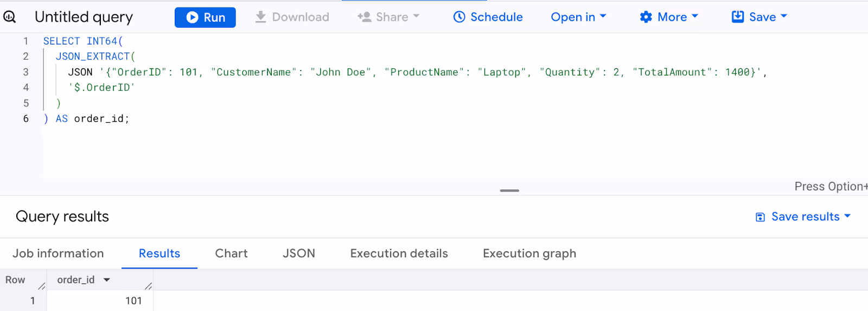Viewport: 868px width, 311px height.
Task: Open the JSON results tab
Action: [299, 253]
